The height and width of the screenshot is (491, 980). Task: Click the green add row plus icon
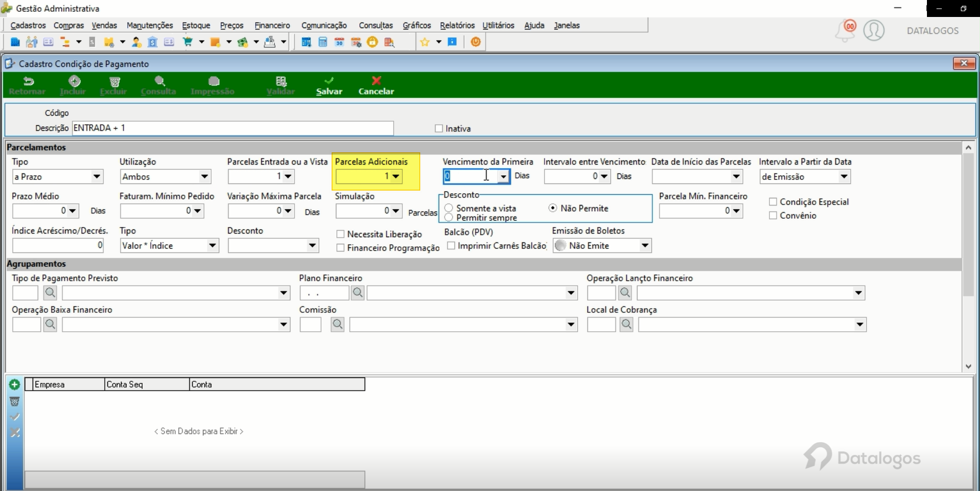(15, 385)
